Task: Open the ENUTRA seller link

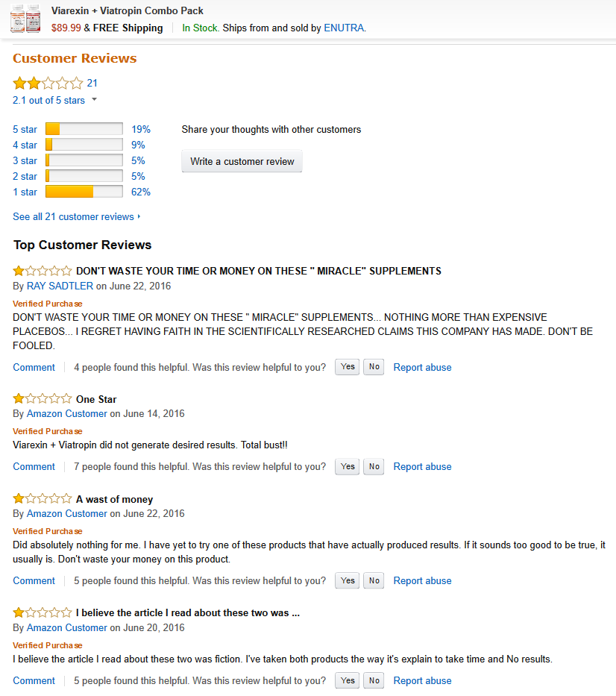Action: pyautogui.click(x=344, y=28)
